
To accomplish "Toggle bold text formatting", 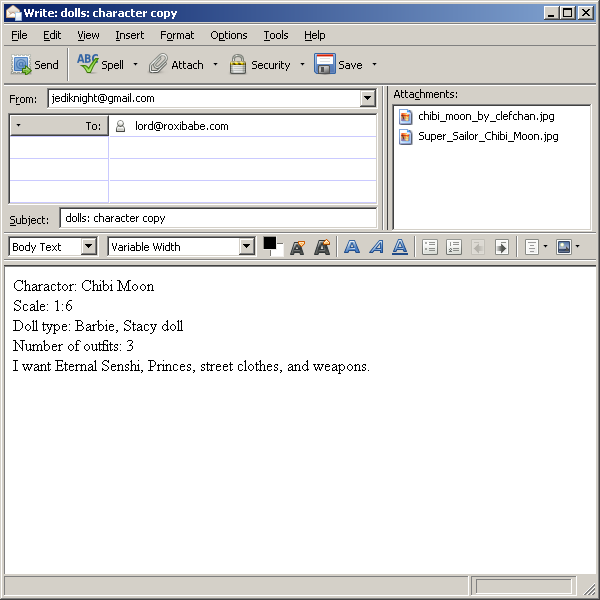I will tap(352, 247).
